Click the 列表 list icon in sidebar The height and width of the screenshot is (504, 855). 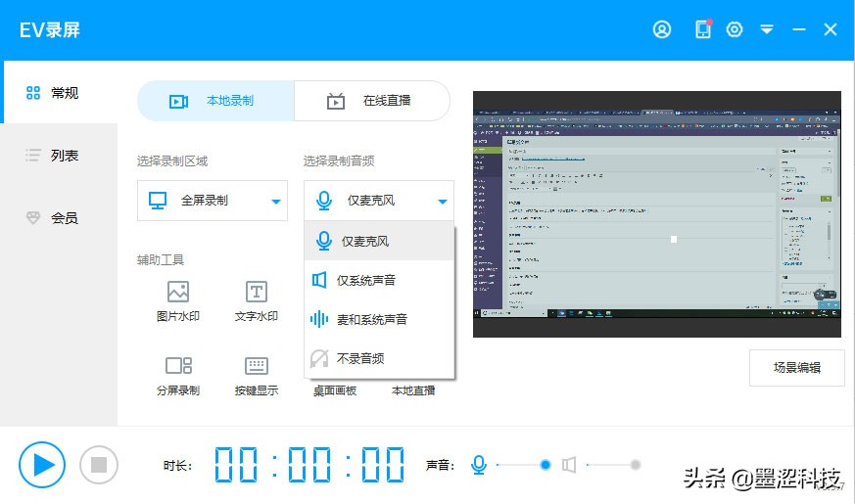click(x=33, y=156)
